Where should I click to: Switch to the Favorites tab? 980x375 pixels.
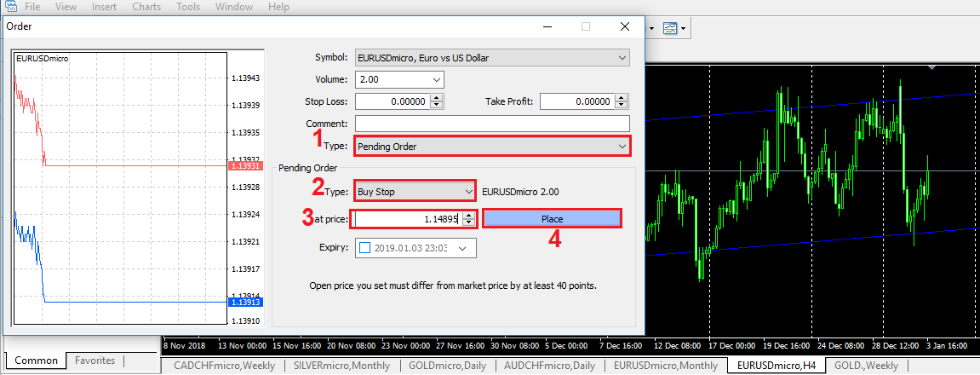click(95, 361)
